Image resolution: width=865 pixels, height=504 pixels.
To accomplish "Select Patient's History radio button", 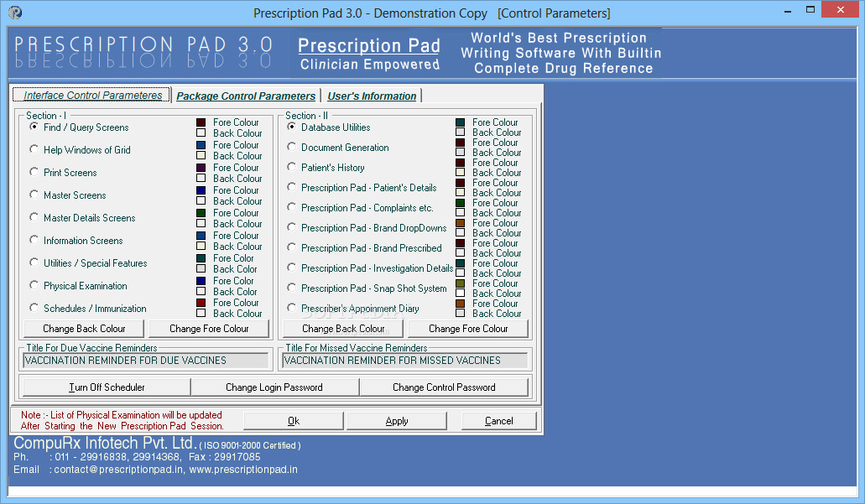I will click(x=292, y=167).
